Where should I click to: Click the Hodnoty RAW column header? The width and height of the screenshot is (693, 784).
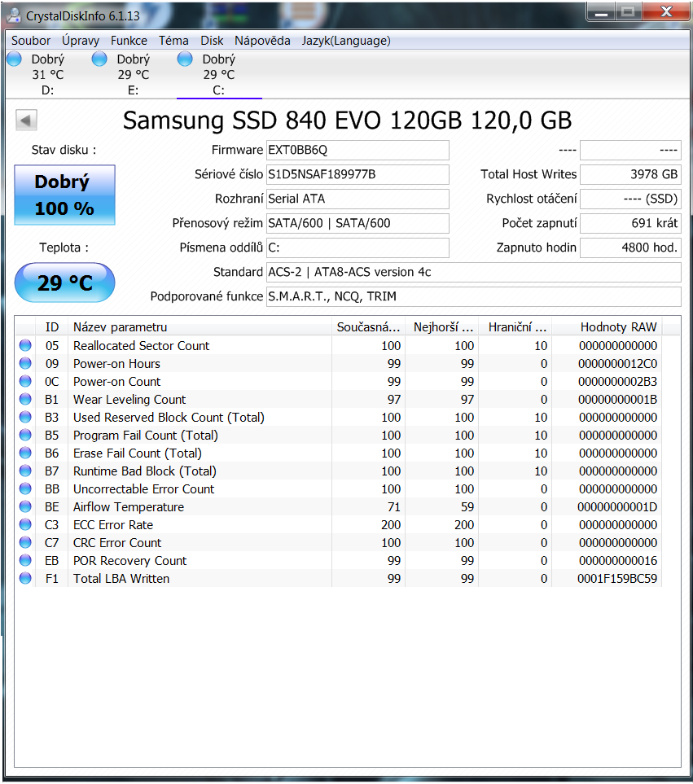607,327
